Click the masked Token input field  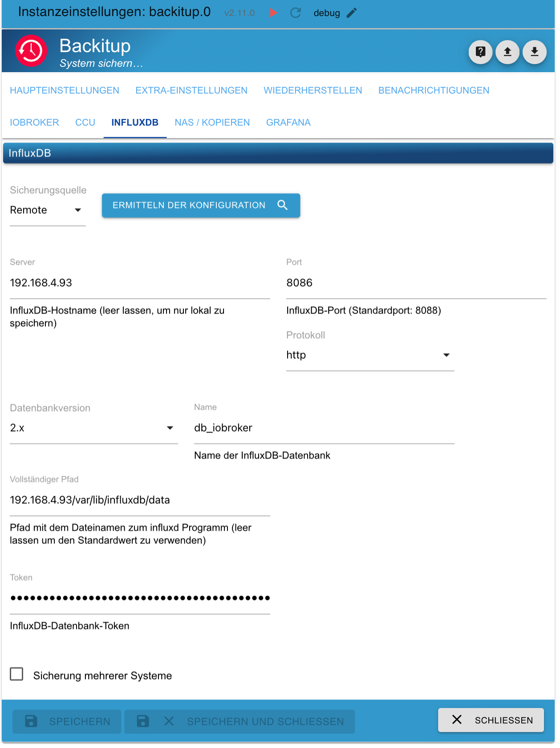click(x=140, y=598)
